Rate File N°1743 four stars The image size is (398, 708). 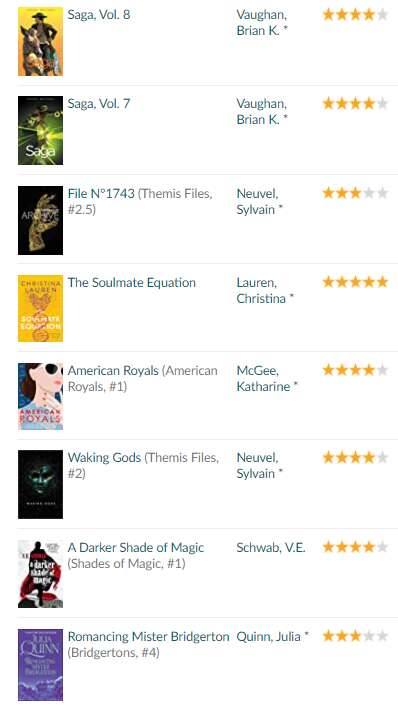click(369, 193)
